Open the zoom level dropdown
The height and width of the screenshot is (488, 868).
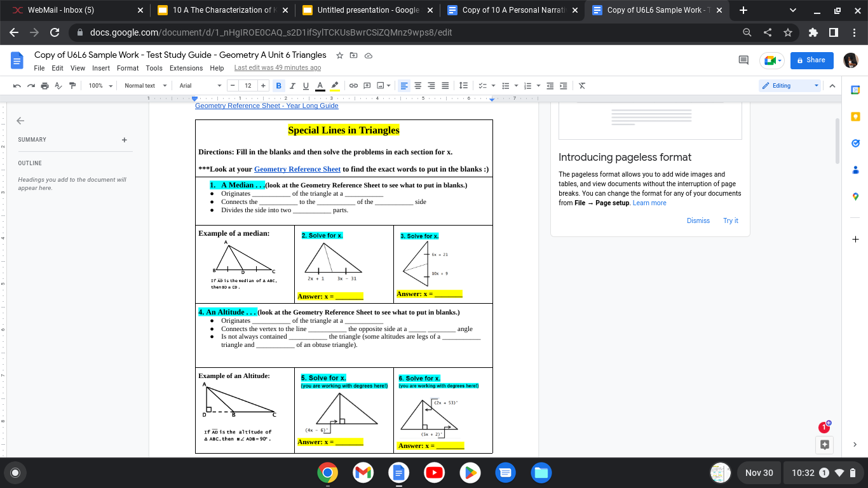(100, 86)
